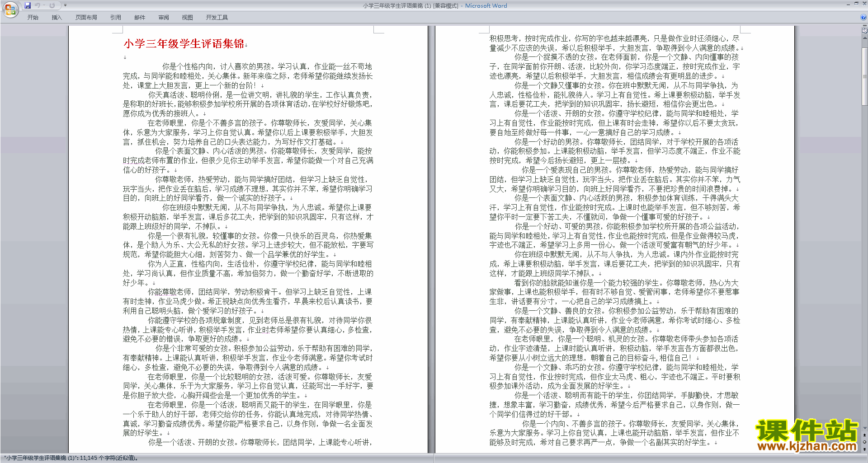Open the 邮件 ribbon tab

[x=140, y=18]
